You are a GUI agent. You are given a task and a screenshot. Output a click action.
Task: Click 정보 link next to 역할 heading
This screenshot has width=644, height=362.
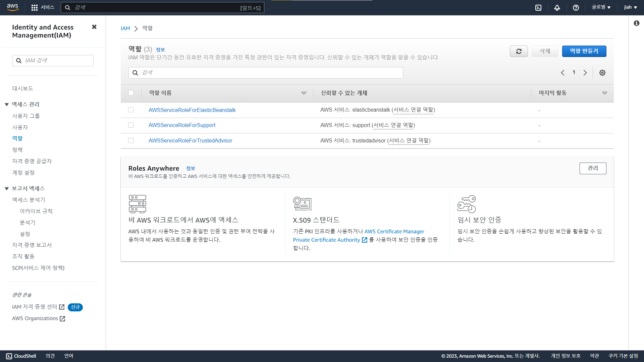click(160, 50)
